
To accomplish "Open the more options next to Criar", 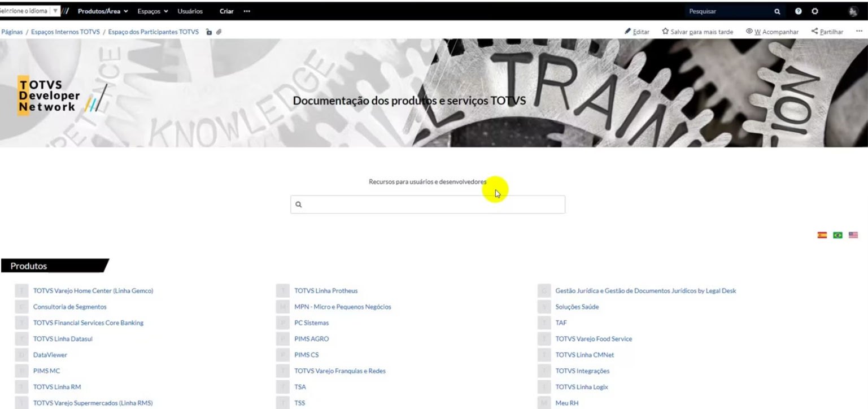I will coord(247,11).
